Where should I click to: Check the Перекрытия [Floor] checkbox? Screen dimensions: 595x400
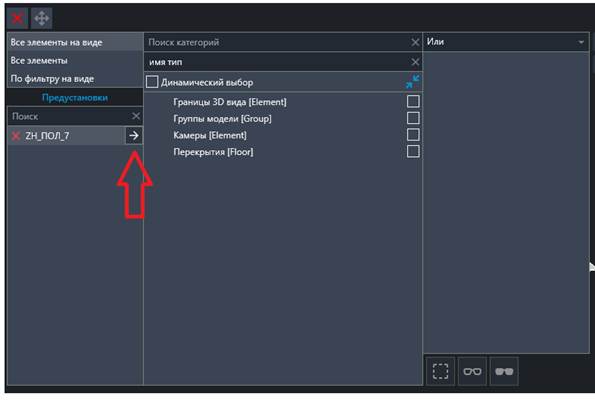pyautogui.click(x=413, y=151)
